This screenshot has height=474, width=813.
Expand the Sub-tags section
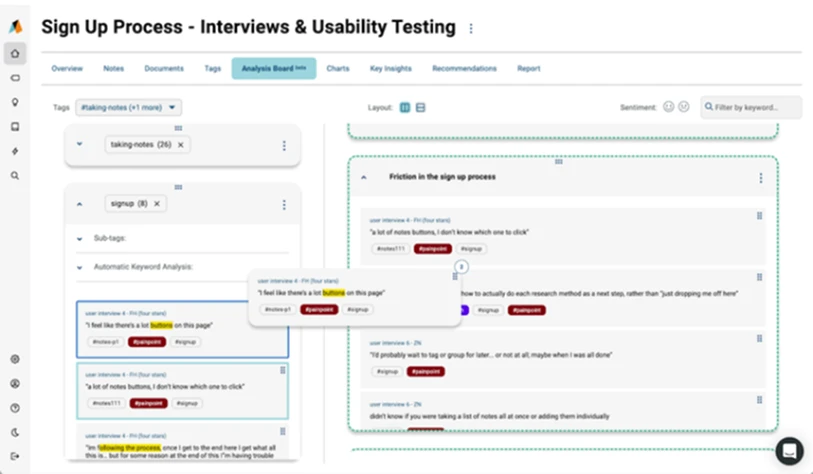click(79, 239)
